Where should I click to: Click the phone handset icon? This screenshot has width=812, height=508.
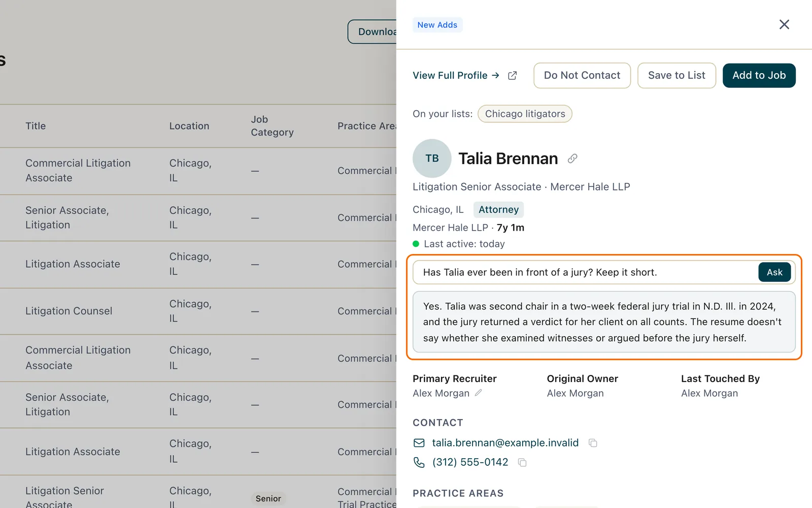(x=419, y=462)
